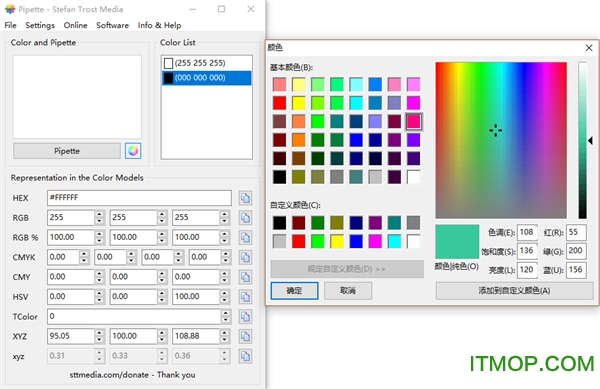Screen dimensions: 600x389
Task: Click the RGB red value field
Action: click(71, 218)
